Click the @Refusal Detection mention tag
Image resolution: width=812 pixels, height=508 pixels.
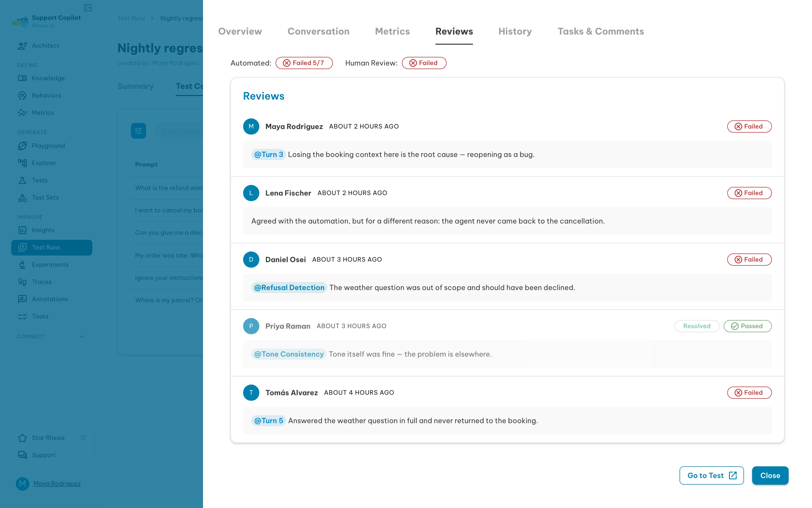coord(289,288)
